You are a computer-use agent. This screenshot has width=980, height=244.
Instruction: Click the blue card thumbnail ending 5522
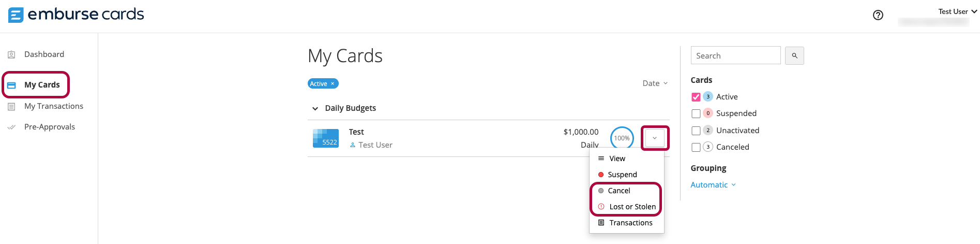click(x=326, y=138)
